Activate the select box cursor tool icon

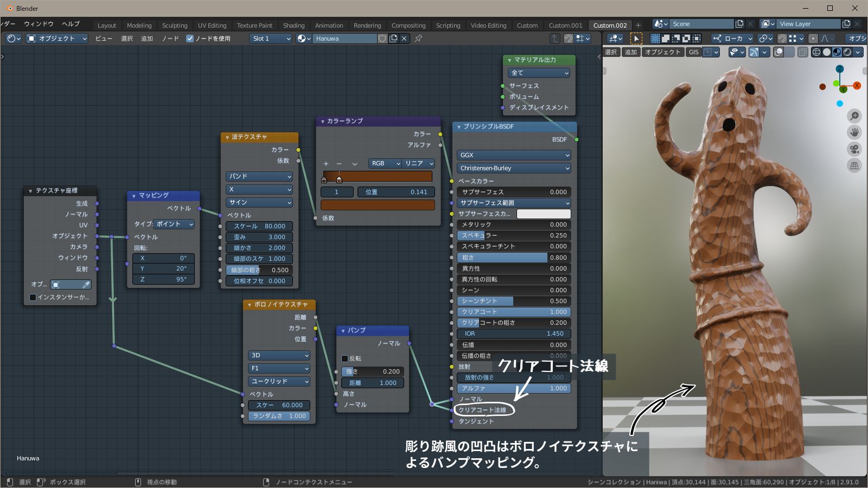636,38
